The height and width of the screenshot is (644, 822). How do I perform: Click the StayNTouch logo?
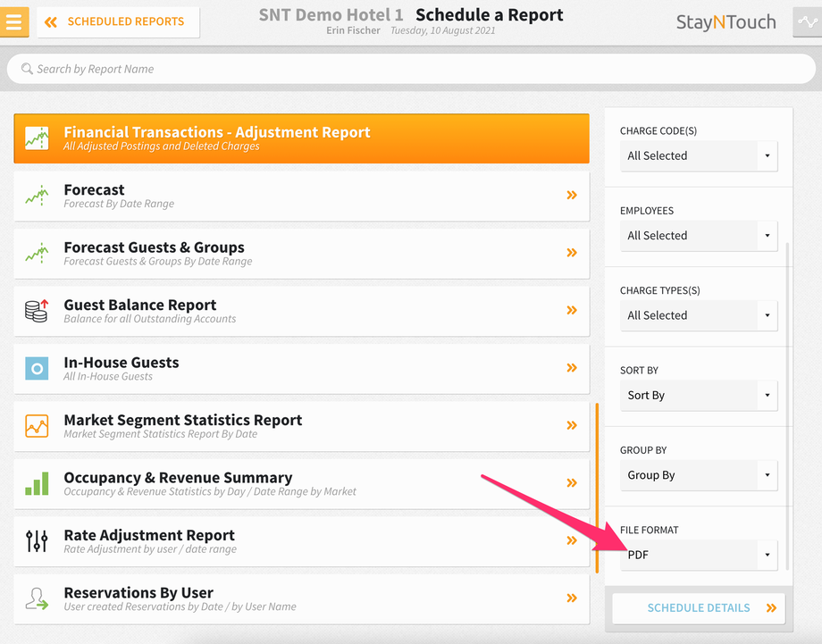click(x=726, y=22)
